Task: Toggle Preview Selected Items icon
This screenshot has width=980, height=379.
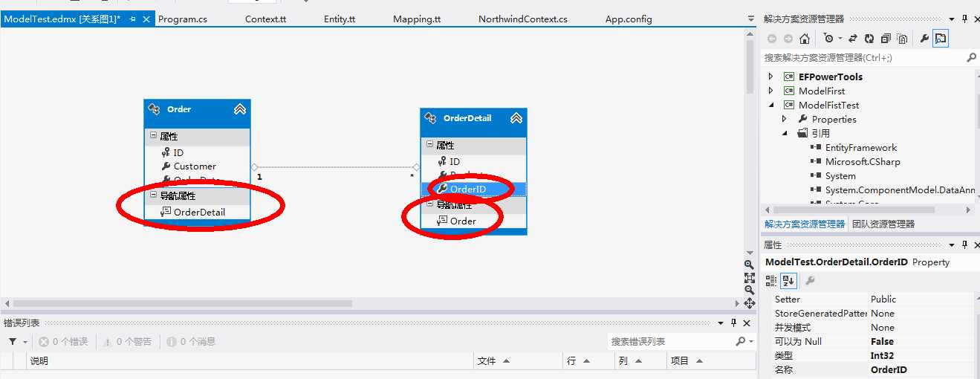Action: click(941, 39)
